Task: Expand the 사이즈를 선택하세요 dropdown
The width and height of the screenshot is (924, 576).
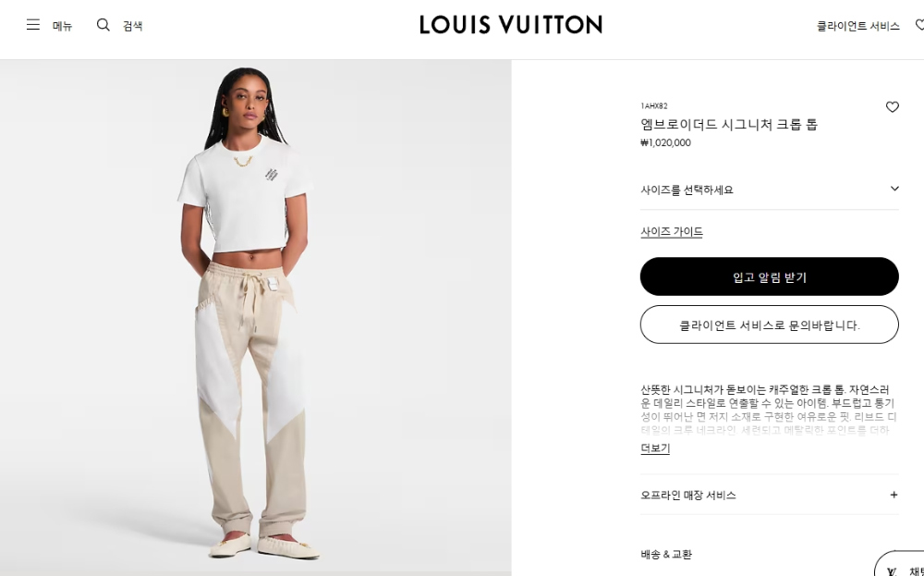Action: tap(769, 190)
